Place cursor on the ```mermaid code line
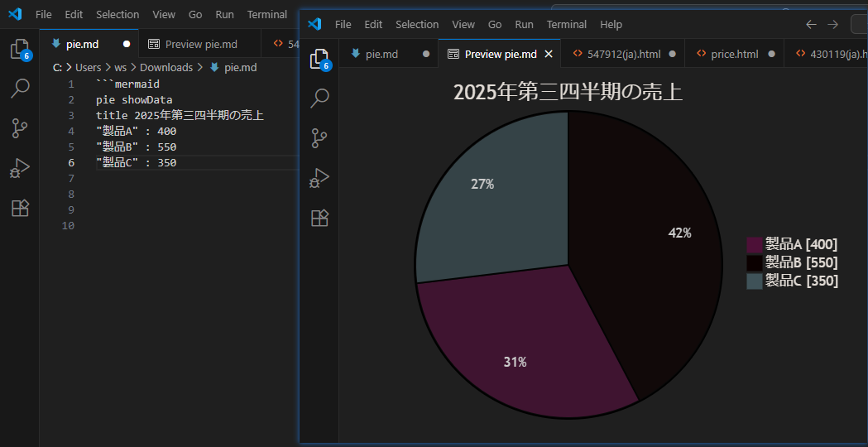Screen dimensions: 868x447 [128, 84]
